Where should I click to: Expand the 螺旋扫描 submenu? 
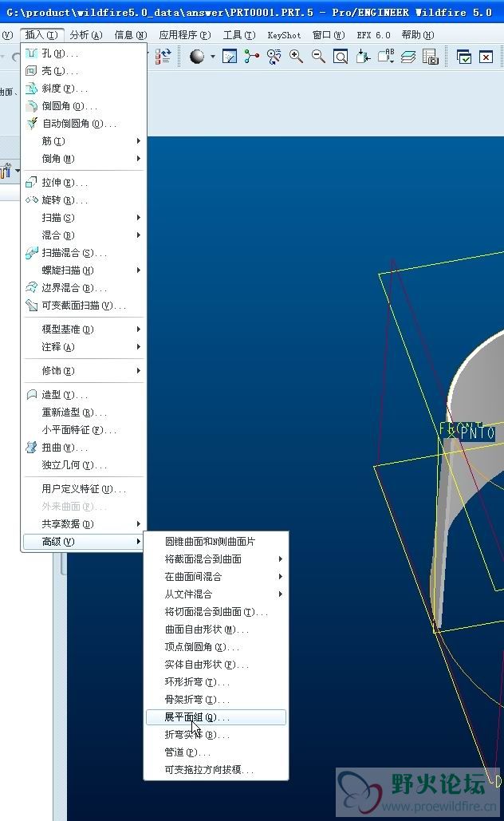click(84, 270)
